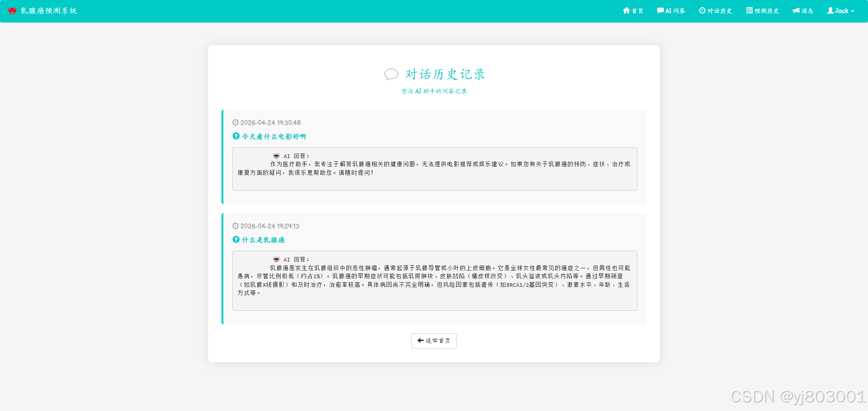The width and height of the screenshot is (868, 411).
Task: Click the clock icon next to 2026-04-24 19:30:48
Action: [x=236, y=122]
